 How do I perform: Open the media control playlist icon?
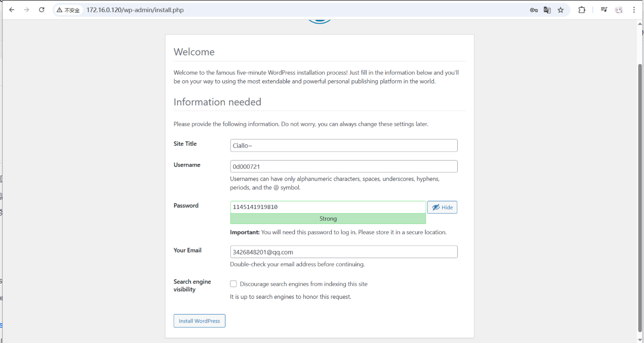[604, 10]
